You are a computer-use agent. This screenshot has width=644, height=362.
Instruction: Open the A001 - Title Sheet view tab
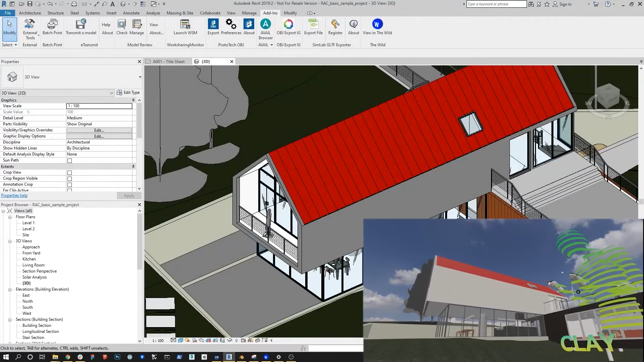pos(168,62)
